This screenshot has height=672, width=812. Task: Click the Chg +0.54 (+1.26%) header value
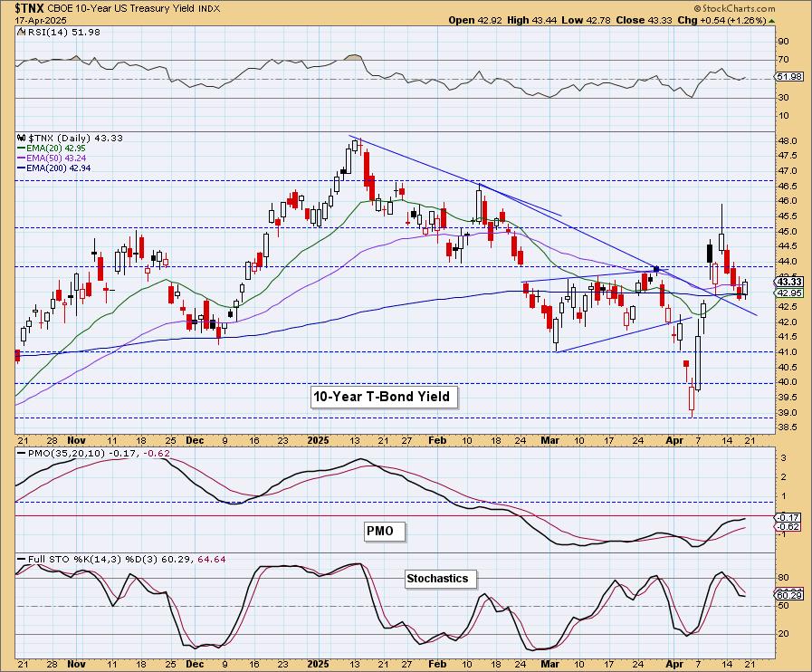point(721,20)
